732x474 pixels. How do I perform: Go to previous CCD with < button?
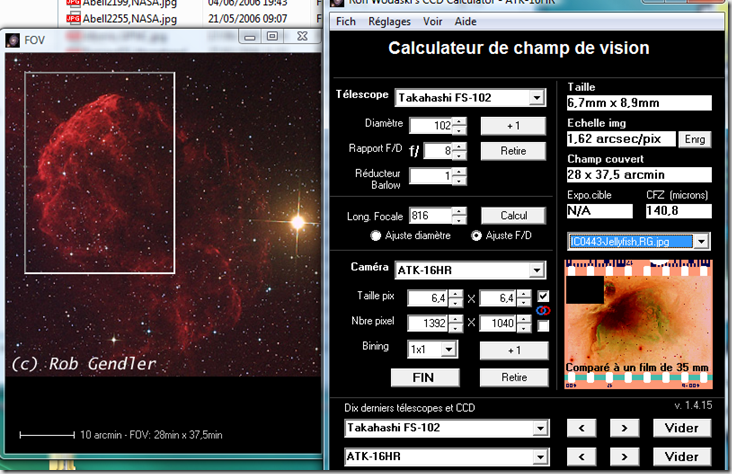[x=582, y=457]
